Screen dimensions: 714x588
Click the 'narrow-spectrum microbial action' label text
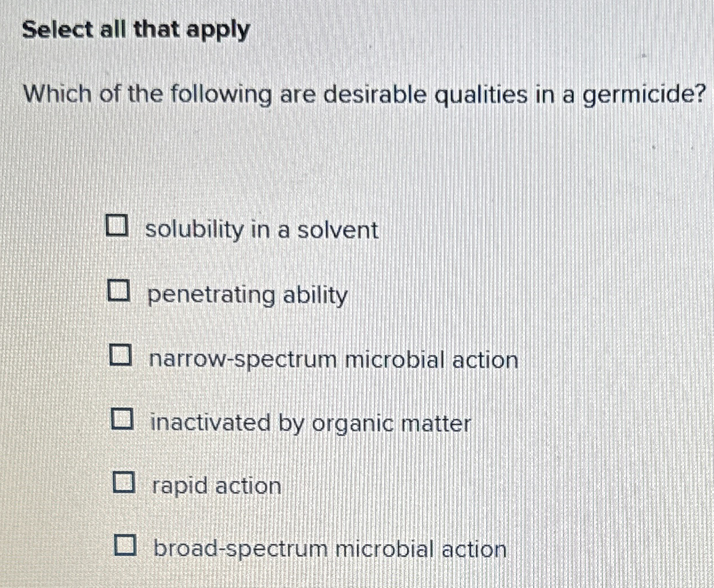pyautogui.click(x=334, y=360)
